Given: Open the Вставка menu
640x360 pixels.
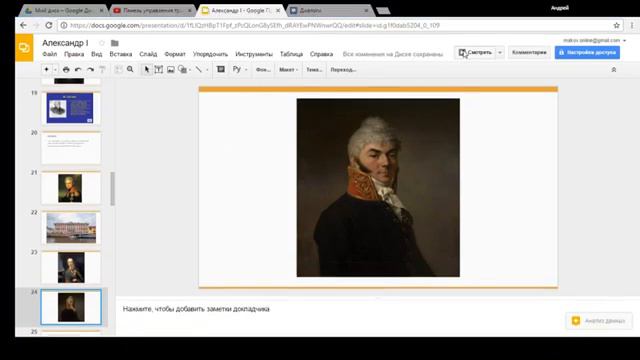Looking at the screenshot, I should click(121, 54).
